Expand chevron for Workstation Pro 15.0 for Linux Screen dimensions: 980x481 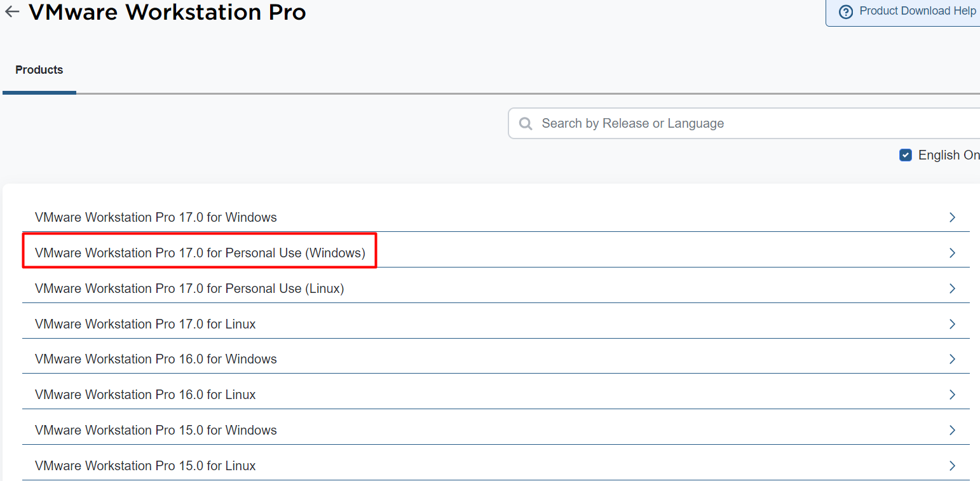952,466
